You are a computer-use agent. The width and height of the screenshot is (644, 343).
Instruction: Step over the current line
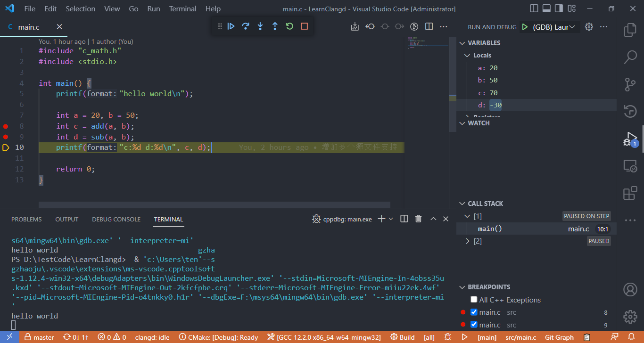[x=246, y=26]
